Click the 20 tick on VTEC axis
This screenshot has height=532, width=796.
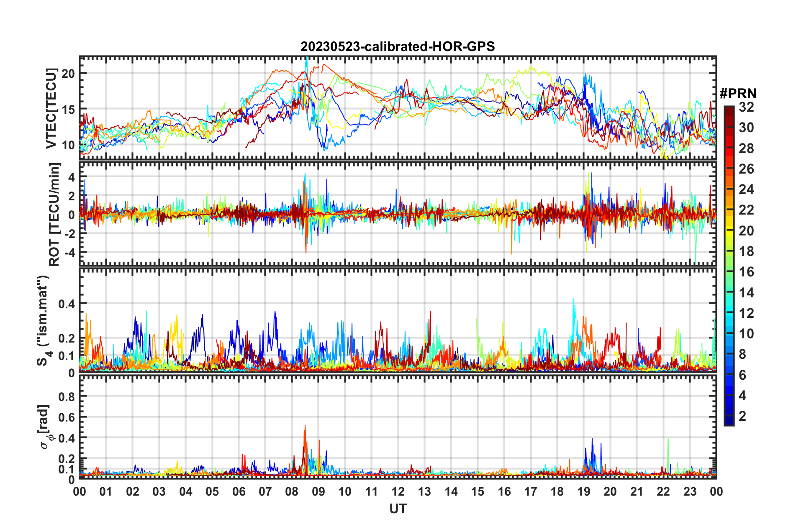(68, 74)
